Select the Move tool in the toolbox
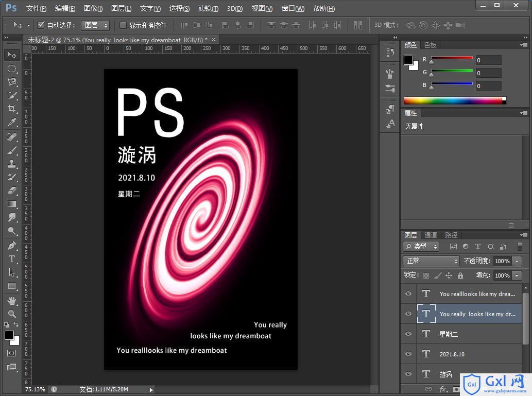 pyautogui.click(x=12, y=55)
